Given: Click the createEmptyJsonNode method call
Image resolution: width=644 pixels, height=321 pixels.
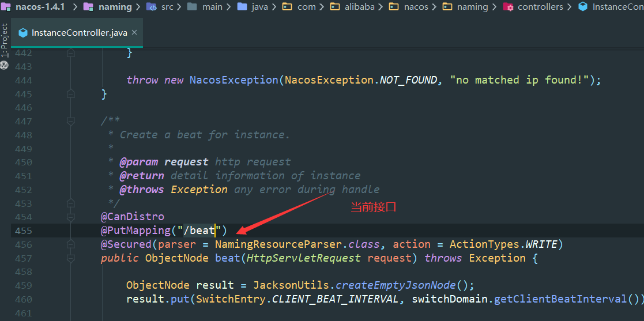Looking at the screenshot, I should (x=396, y=285).
